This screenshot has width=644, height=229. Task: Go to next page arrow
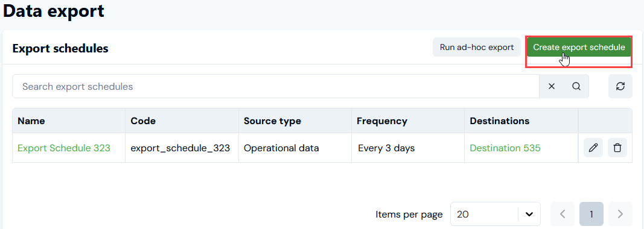620,214
